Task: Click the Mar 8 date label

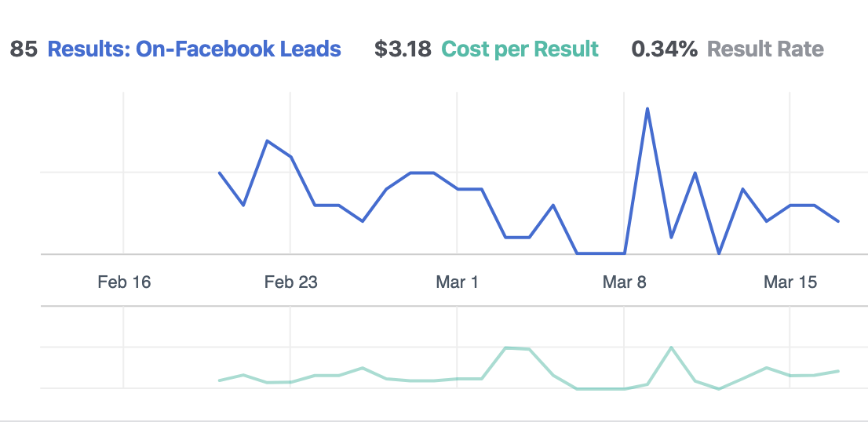Action: (x=624, y=282)
